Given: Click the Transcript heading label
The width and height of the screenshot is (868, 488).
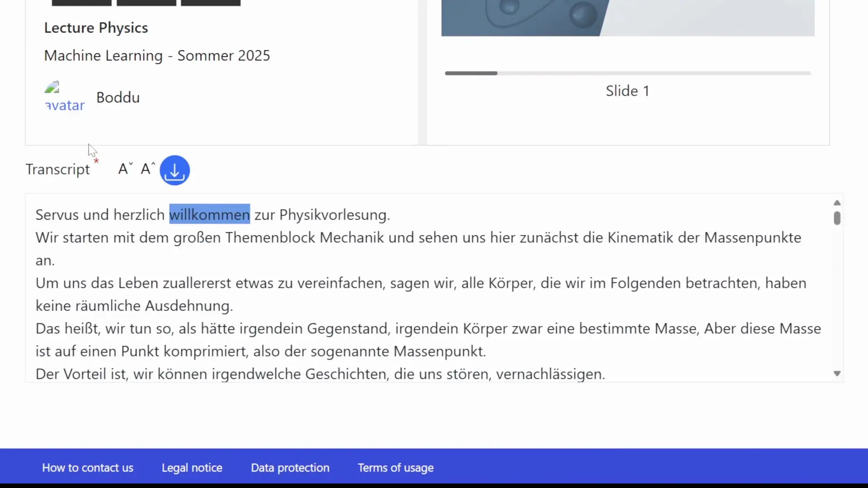Looking at the screenshot, I should [x=58, y=169].
